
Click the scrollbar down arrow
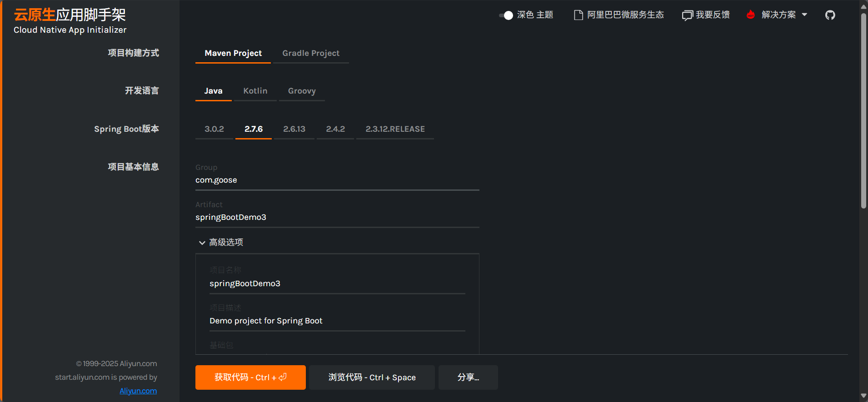pyautogui.click(x=863, y=396)
